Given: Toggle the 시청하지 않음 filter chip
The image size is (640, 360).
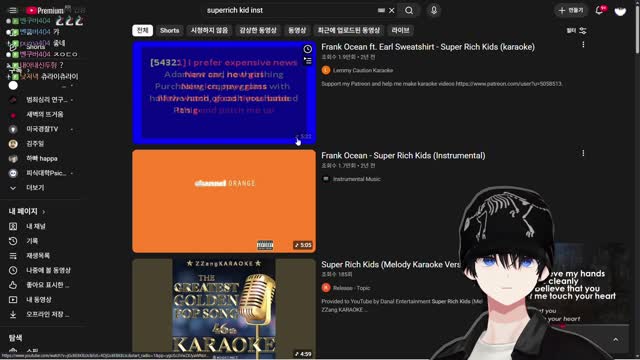Looking at the screenshot, I should (x=209, y=30).
